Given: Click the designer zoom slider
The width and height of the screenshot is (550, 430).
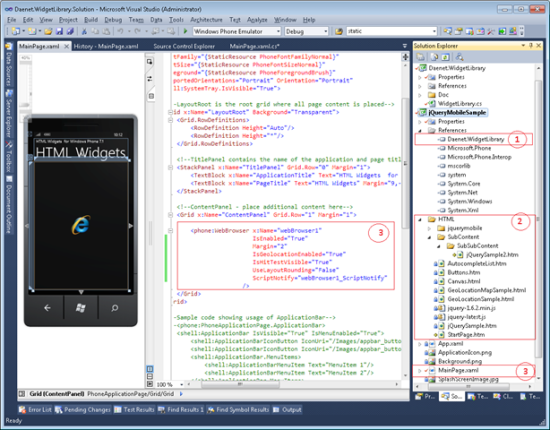Looking at the screenshot, I should click(x=25, y=105).
